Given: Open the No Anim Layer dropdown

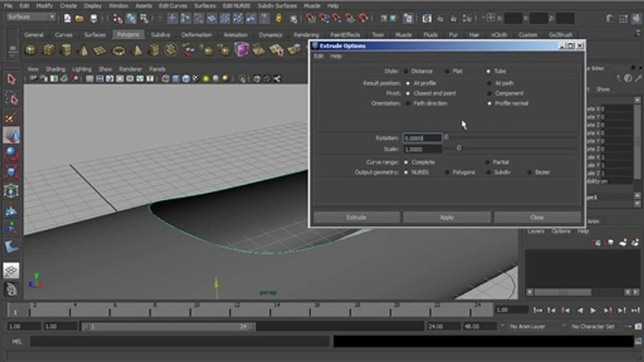Looking at the screenshot, I should click(530, 326).
